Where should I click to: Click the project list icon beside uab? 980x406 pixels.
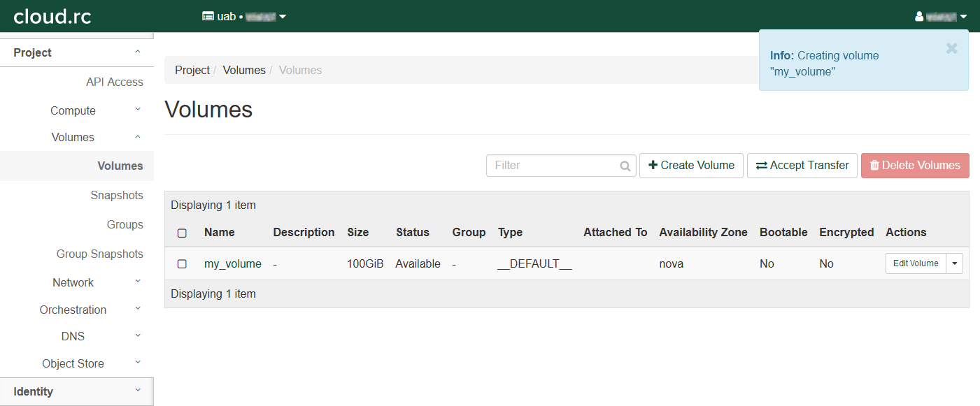(x=208, y=17)
